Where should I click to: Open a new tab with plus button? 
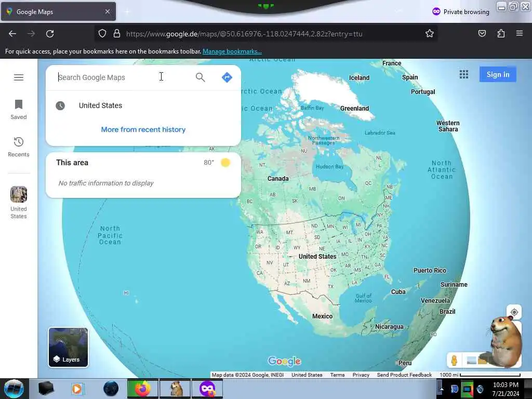127,11
